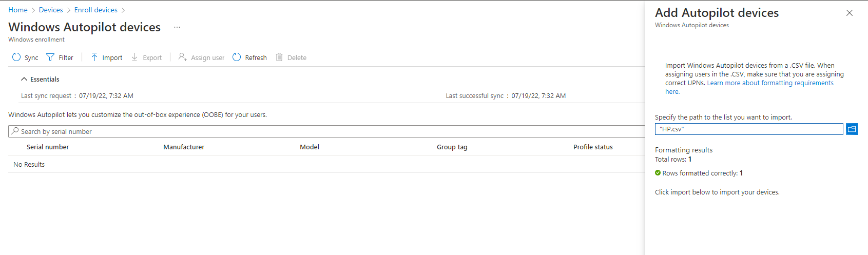The width and height of the screenshot is (868, 255).
Task: Click the Refresh circular arrow
Action: 237,57
